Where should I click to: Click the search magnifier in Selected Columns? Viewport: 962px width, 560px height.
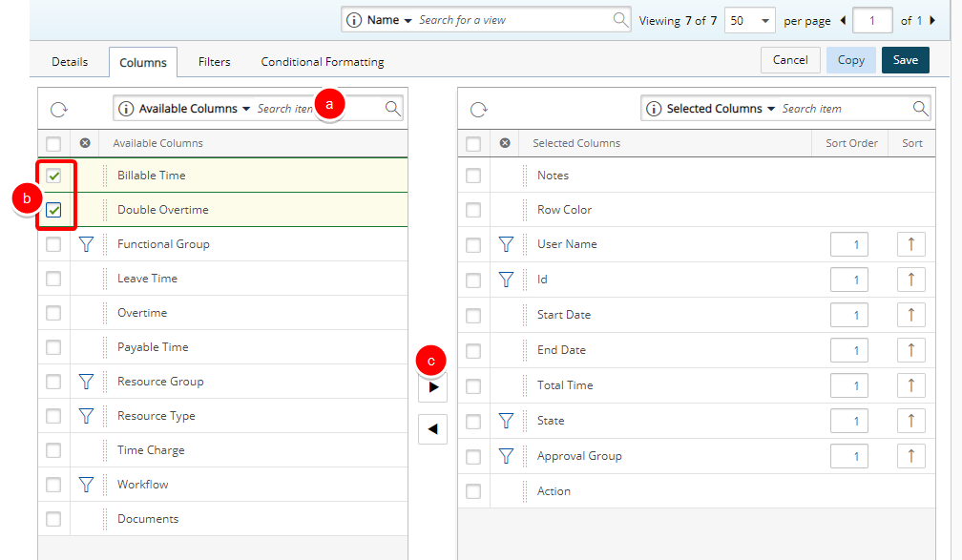pyautogui.click(x=920, y=109)
